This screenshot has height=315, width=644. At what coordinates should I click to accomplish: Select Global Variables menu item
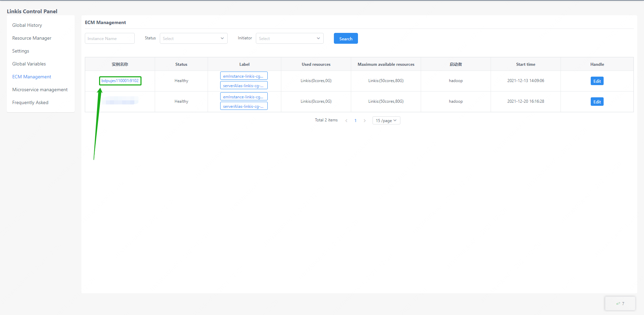point(29,64)
